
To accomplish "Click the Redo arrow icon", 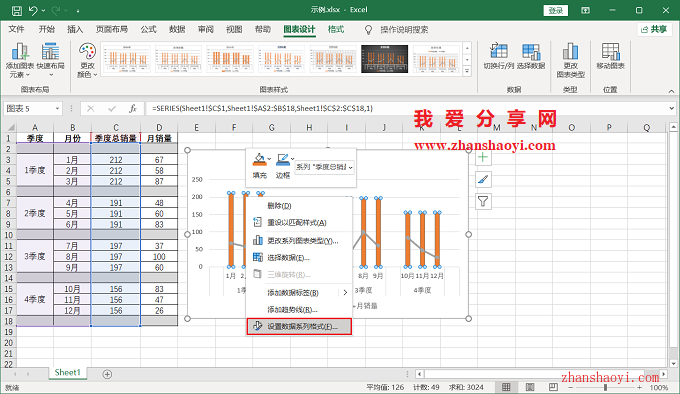I will (56, 10).
